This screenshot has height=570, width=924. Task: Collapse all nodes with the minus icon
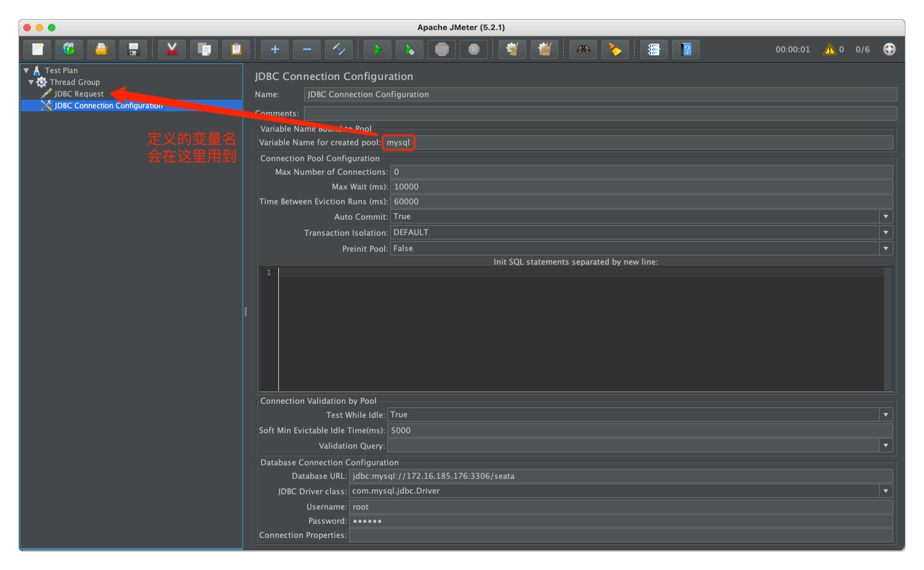(x=307, y=49)
